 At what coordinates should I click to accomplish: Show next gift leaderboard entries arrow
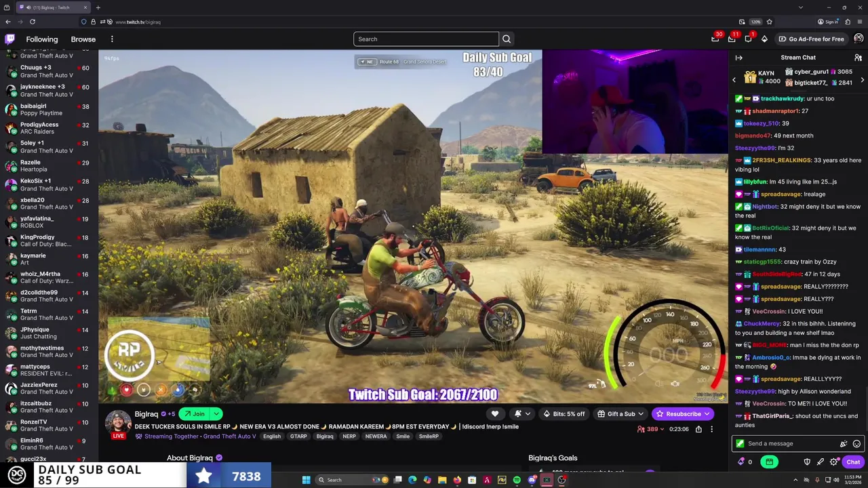862,80
